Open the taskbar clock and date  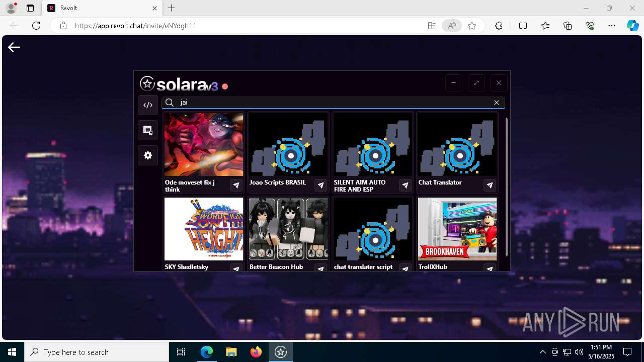[x=601, y=352]
